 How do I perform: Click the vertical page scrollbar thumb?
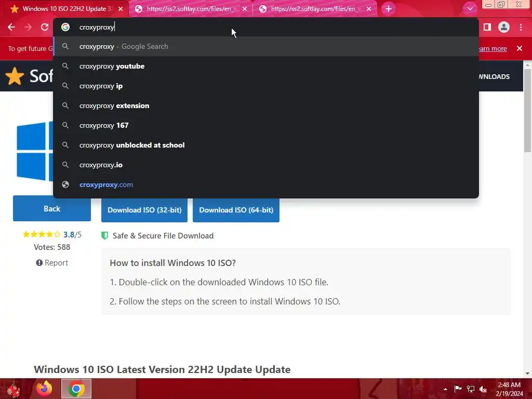click(x=527, y=110)
